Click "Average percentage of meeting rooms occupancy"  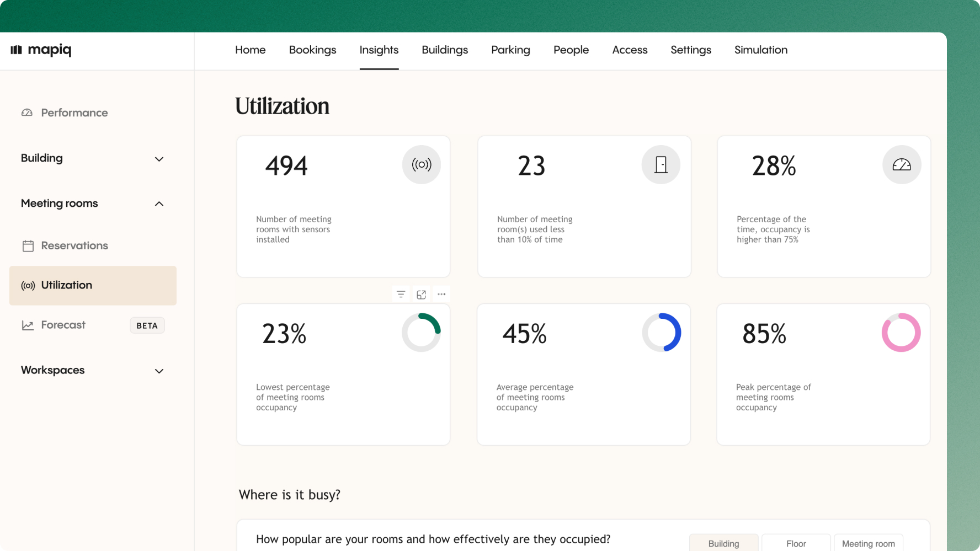[x=535, y=397]
